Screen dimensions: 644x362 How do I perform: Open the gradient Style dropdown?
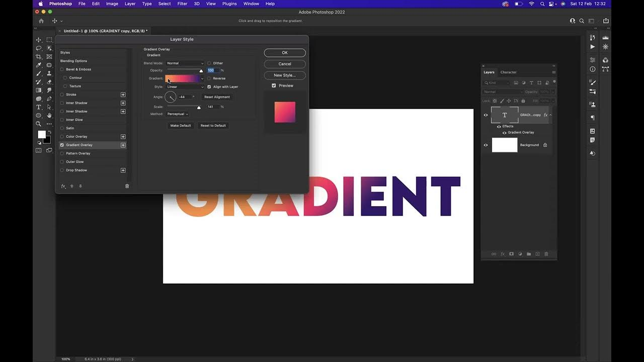pos(185,86)
